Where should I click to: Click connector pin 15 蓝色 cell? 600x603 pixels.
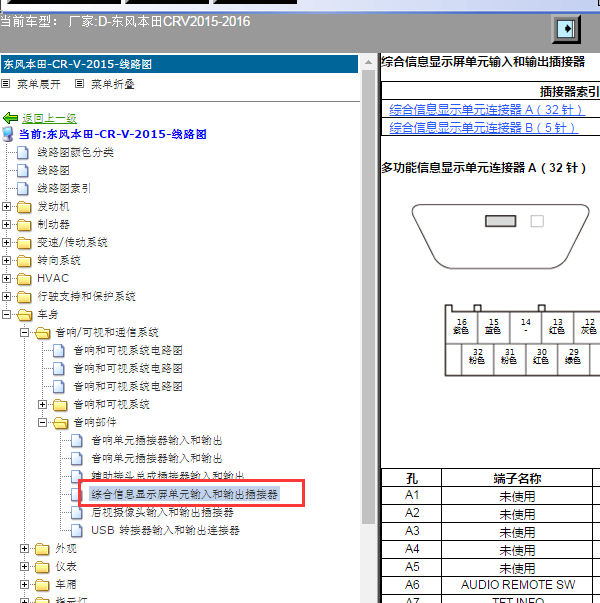[493, 326]
